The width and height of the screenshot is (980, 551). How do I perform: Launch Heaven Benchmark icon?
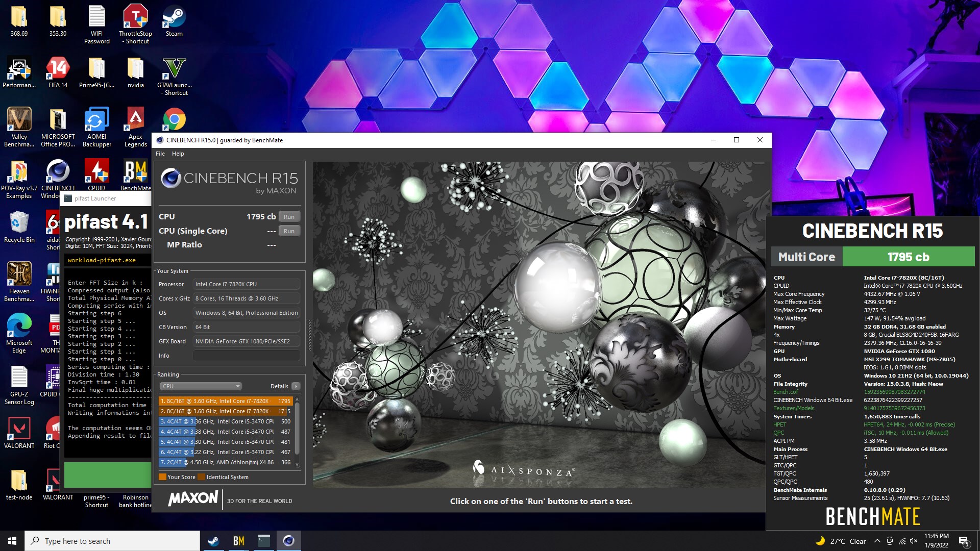(19, 282)
